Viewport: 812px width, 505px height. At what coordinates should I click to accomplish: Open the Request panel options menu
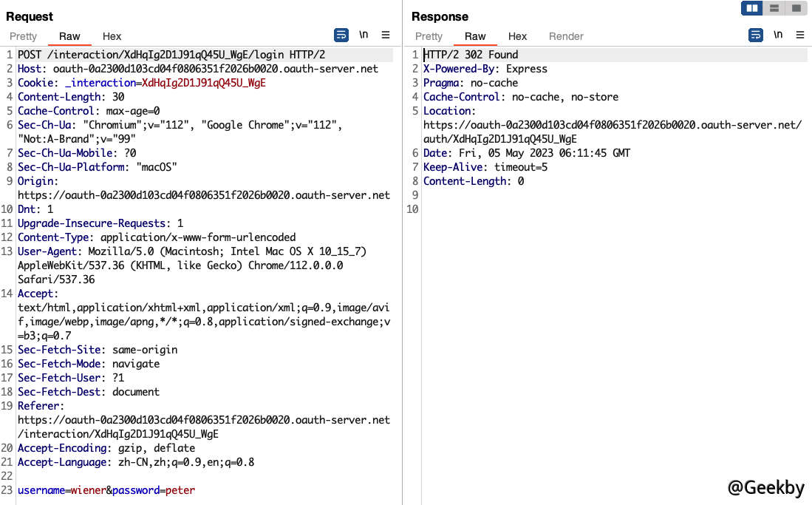pyautogui.click(x=386, y=35)
